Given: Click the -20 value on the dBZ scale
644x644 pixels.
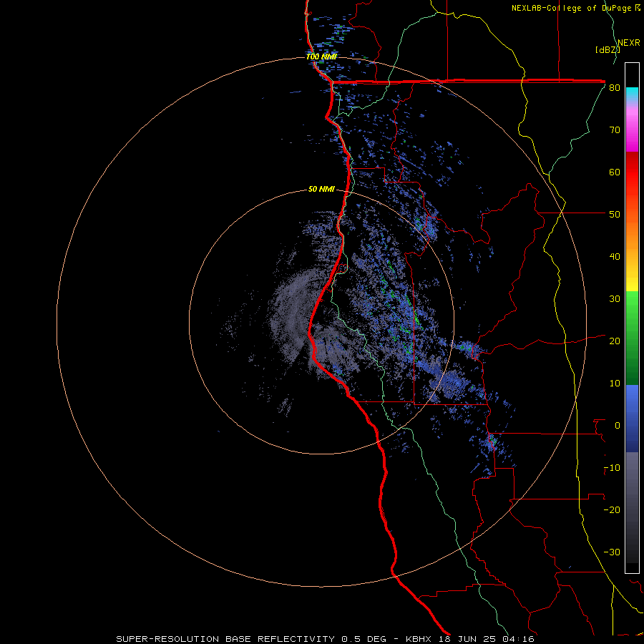Looking at the screenshot, I should click(x=612, y=510).
